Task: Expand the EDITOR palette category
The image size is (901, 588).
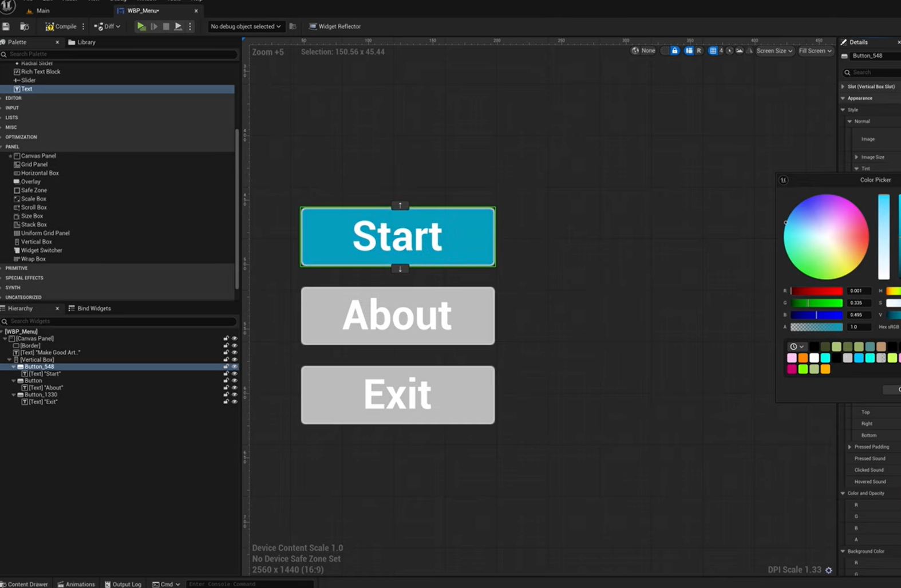Action: click(x=13, y=98)
